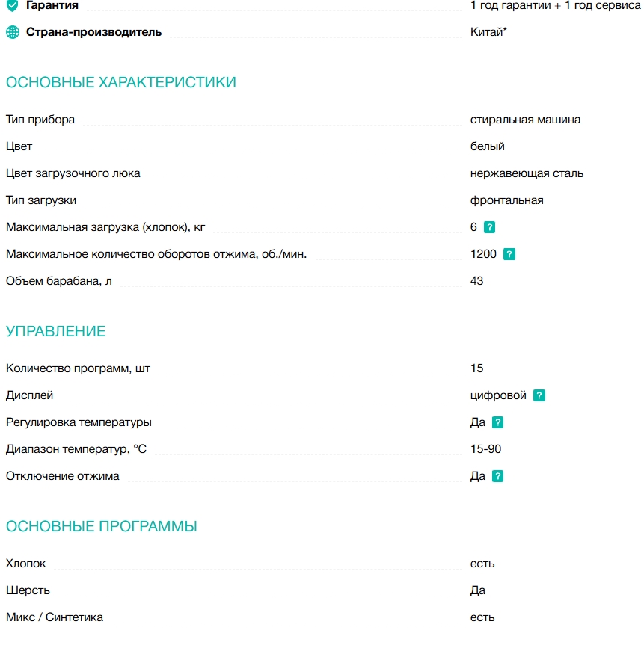Click '1 год гарантии + 1 год сервиса' text

point(555,6)
